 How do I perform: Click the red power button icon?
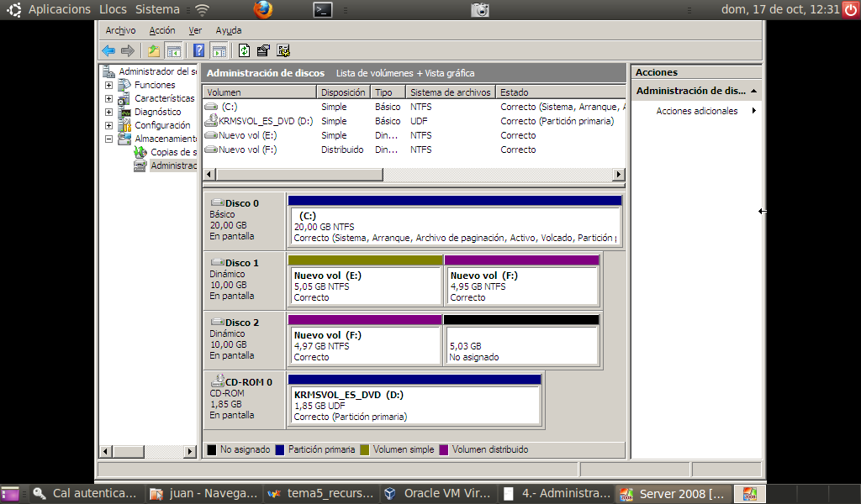[851, 10]
